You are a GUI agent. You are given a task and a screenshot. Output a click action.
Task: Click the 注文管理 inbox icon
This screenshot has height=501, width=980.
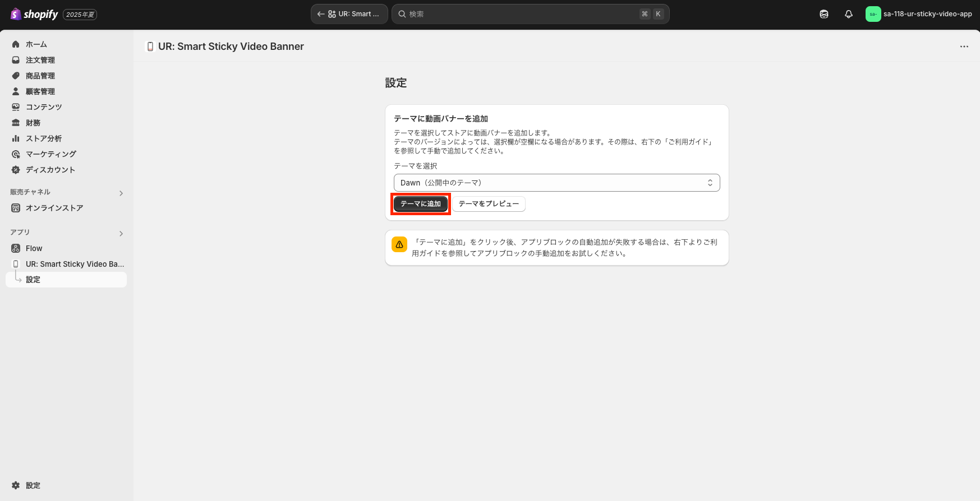16,60
